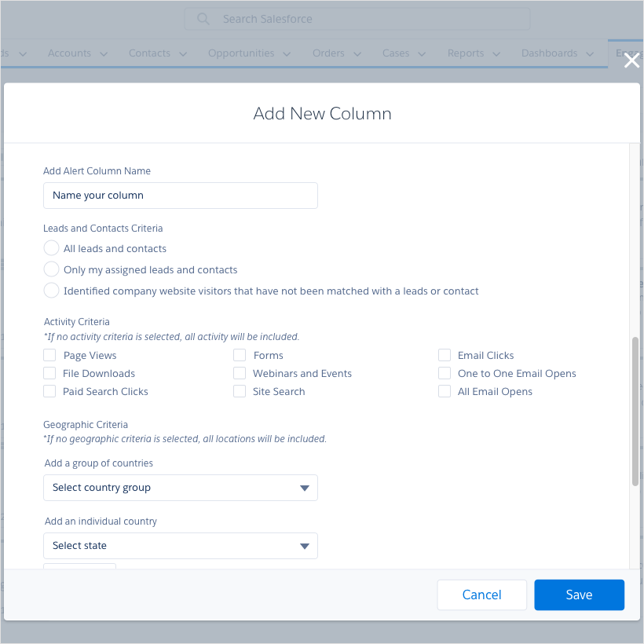This screenshot has height=644, width=644.
Task: Choose Only my assigned leads and contacts
Action: click(51, 269)
